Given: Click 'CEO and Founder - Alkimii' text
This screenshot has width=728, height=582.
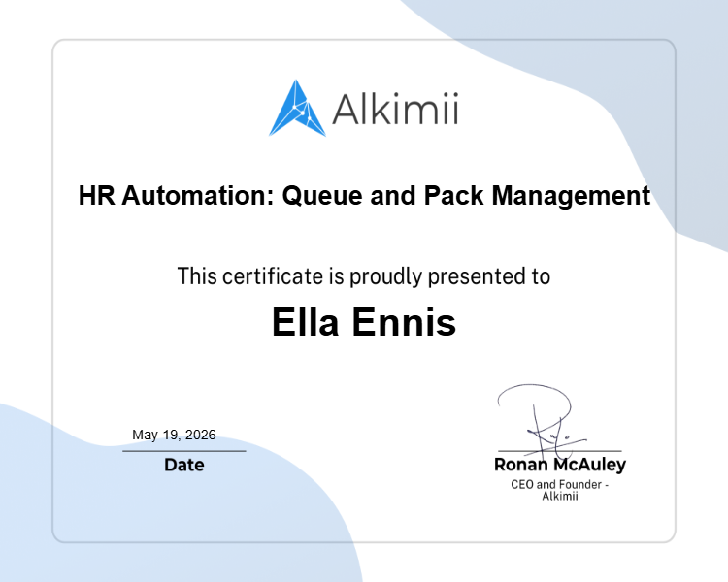Looking at the screenshot, I should 560,490.
